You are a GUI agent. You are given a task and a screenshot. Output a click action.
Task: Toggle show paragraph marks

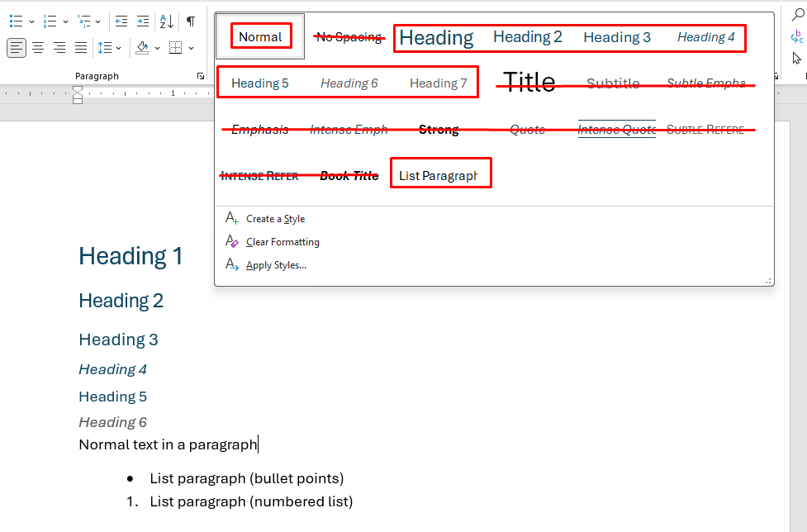[x=191, y=21]
